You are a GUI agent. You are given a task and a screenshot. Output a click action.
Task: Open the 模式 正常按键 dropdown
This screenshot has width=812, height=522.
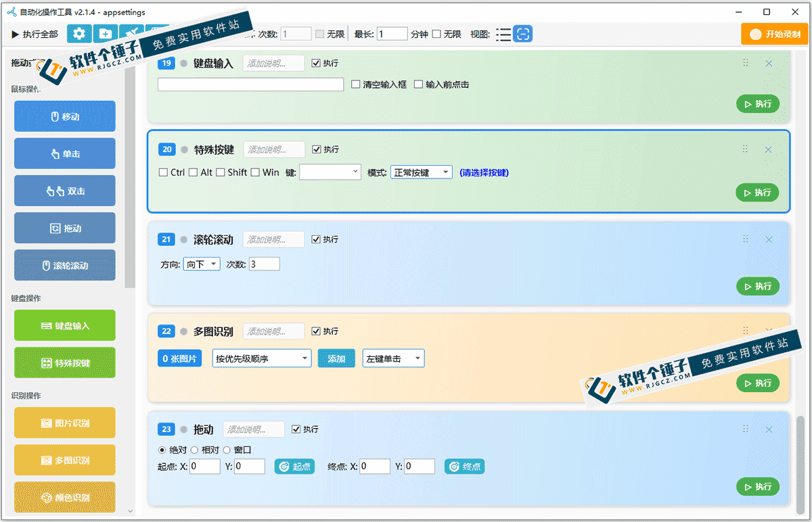[421, 172]
